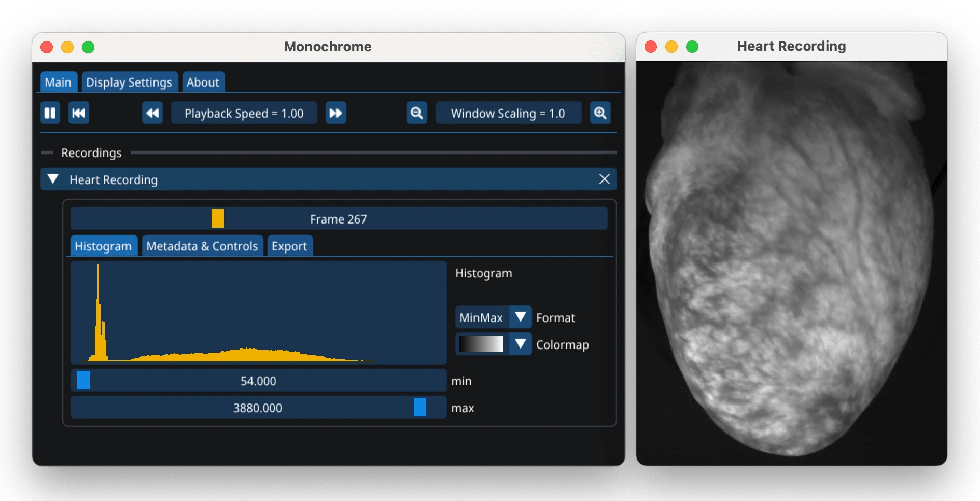Close the Heart Recording image window
Viewport: 980px width, 501px height.
(651, 47)
